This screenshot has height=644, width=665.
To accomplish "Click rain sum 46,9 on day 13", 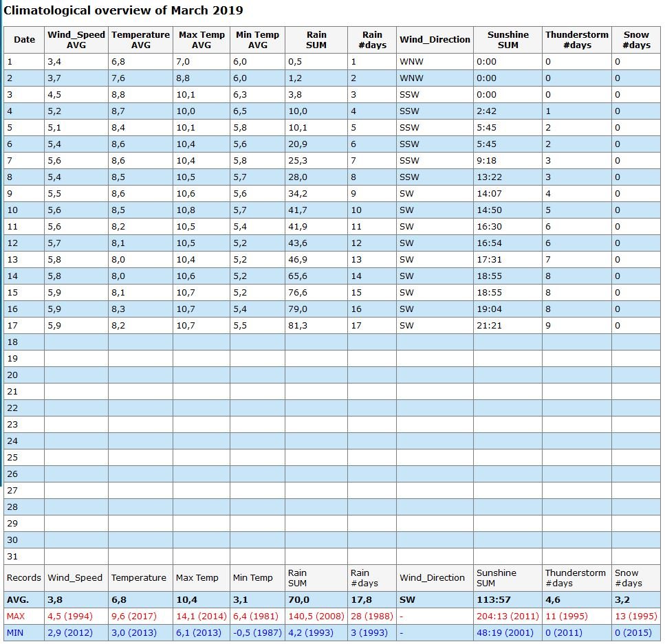I will coord(298,260).
